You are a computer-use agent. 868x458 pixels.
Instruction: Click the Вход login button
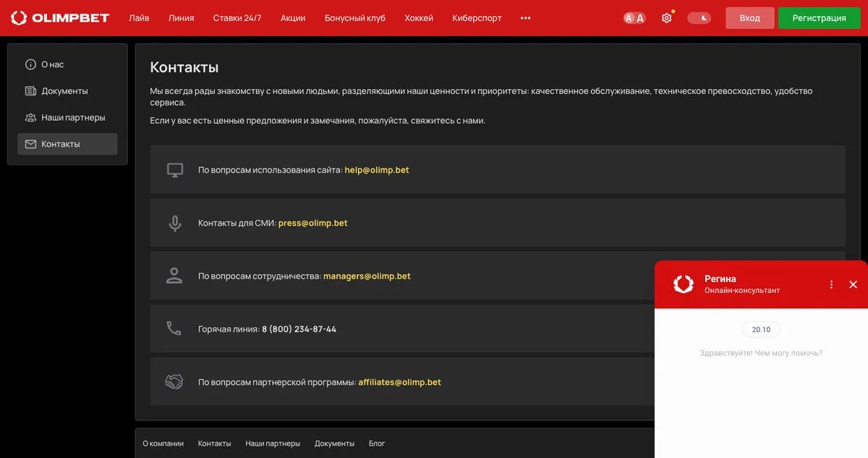point(750,18)
